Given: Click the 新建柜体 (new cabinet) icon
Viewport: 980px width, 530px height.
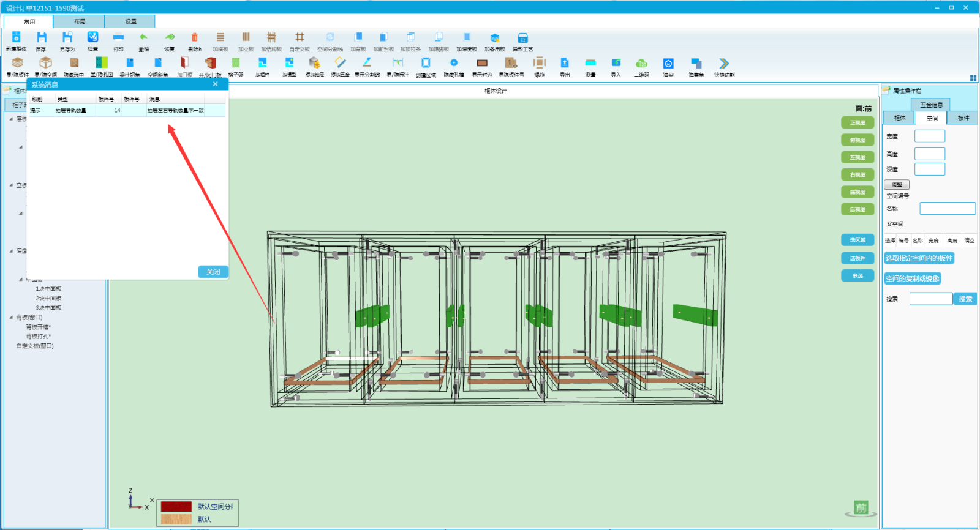Looking at the screenshot, I should pos(17,38).
